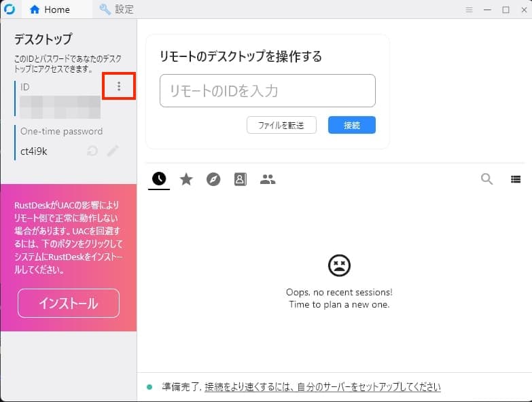Click the green ready status dot
This screenshot has height=402, width=532.
coord(149,387)
